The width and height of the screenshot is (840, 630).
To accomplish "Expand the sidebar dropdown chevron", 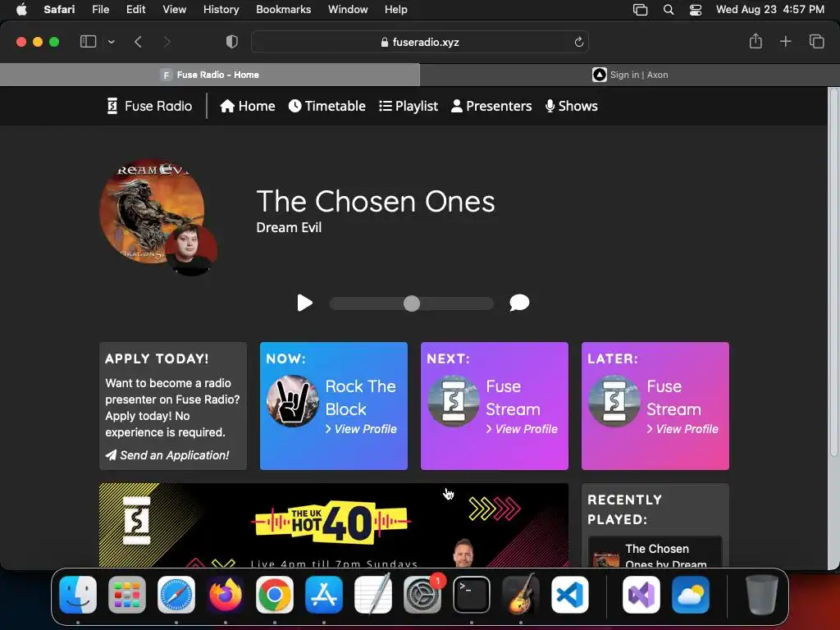I will 112,42.
